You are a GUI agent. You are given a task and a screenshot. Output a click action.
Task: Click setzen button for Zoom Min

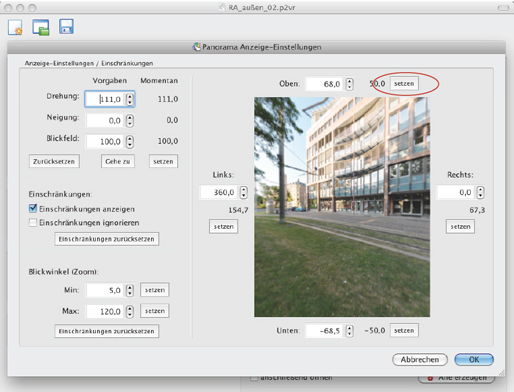[x=155, y=290]
